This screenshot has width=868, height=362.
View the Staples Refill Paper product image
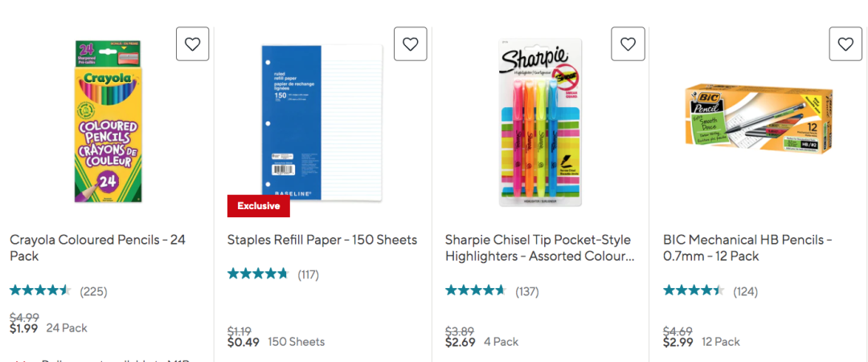322,123
